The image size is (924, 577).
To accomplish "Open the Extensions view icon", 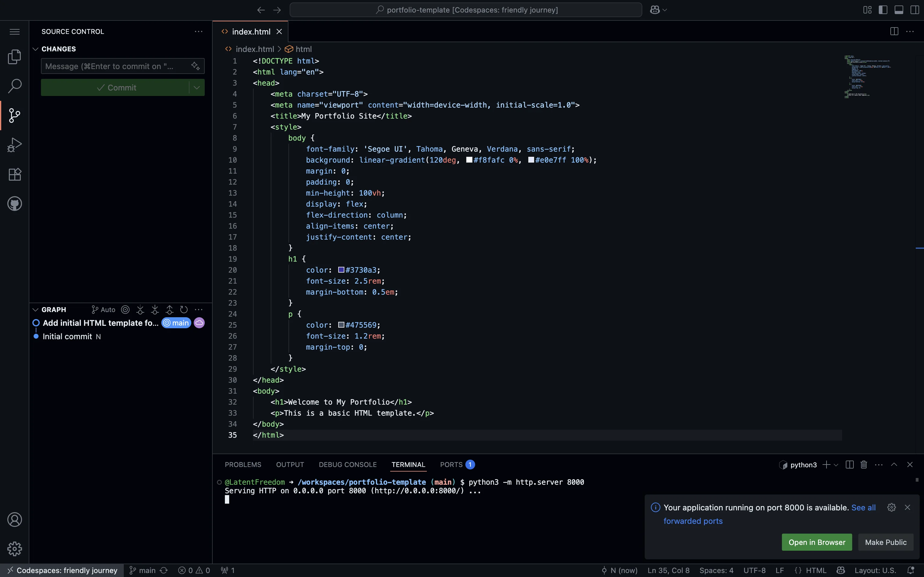I will pyautogui.click(x=14, y=174).
